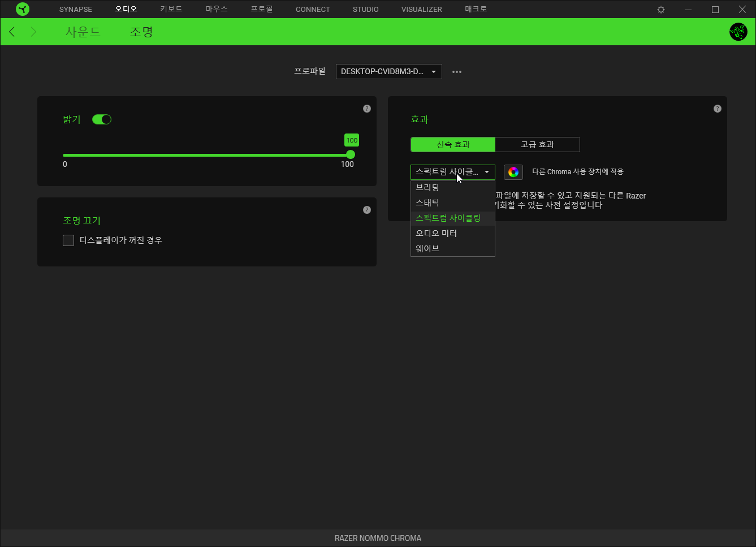The image size is (756, 547).
Task: Select 웨이브 effect from the list
Action: coord(453,248)
